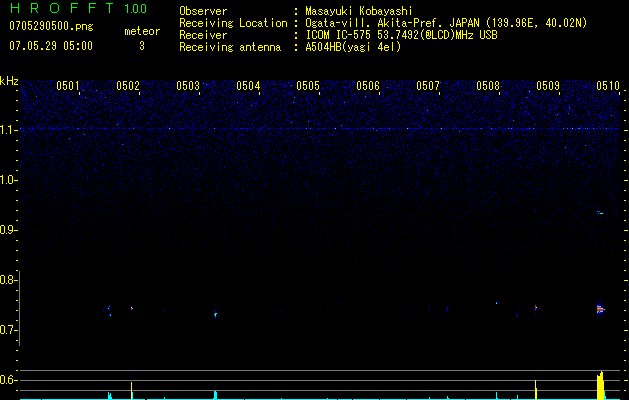This screenshot has height=400, width=629.
Task: Click the 0.7 kHz axis label
Action: click(x=7, y=330)
